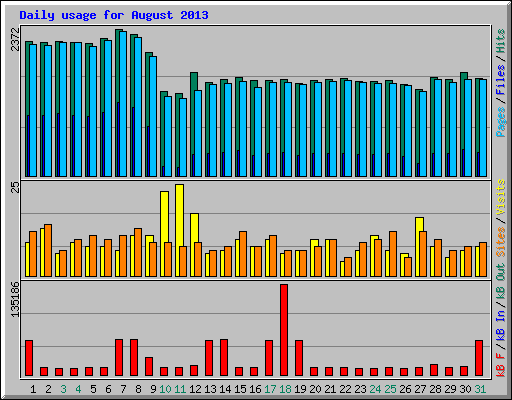Click the tallest red kB bar on day 18
The height and width of the screenshot is (400, 512).
point(284,330)
